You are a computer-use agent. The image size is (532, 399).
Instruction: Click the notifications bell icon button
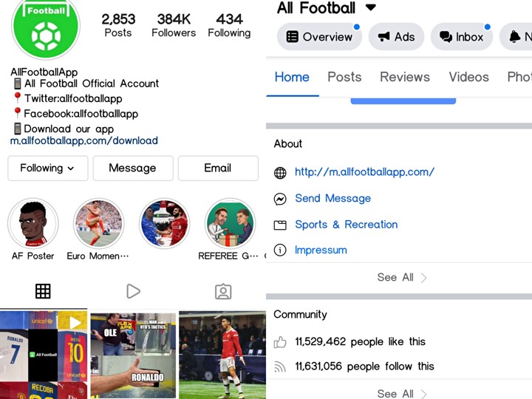point(516,37)
